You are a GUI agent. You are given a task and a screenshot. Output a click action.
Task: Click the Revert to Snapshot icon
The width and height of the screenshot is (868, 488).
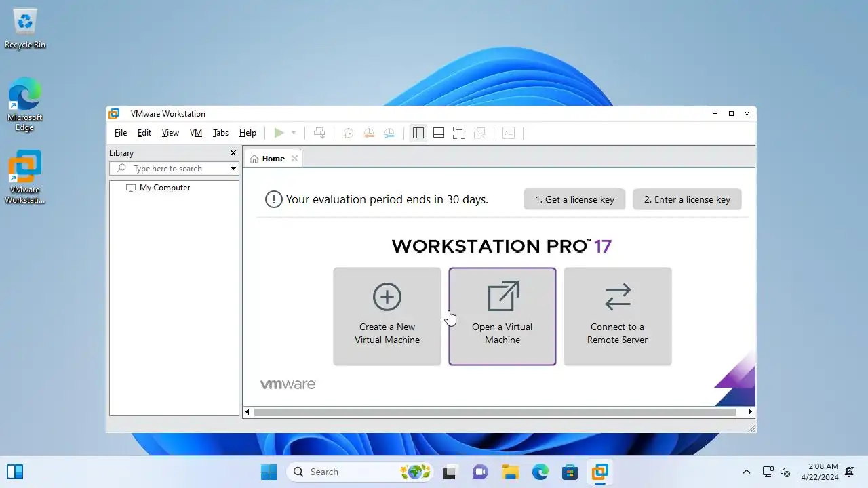[368, 133]
